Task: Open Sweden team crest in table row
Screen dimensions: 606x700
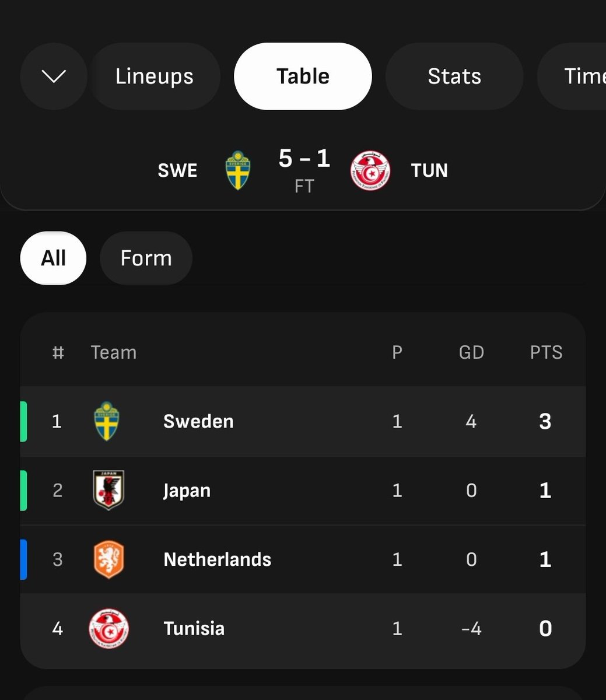Action: [x=107, y=421]
